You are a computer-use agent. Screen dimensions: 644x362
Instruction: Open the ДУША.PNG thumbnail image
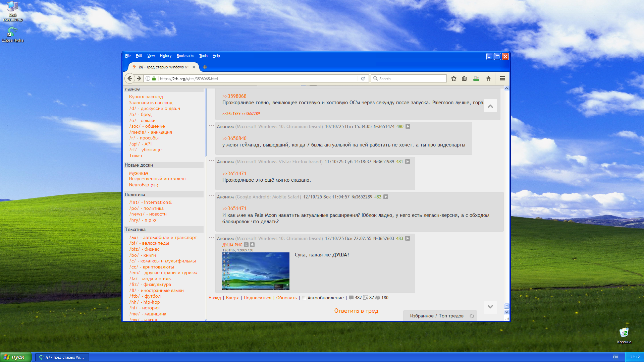pyautogui.click(x=256, y=271)
